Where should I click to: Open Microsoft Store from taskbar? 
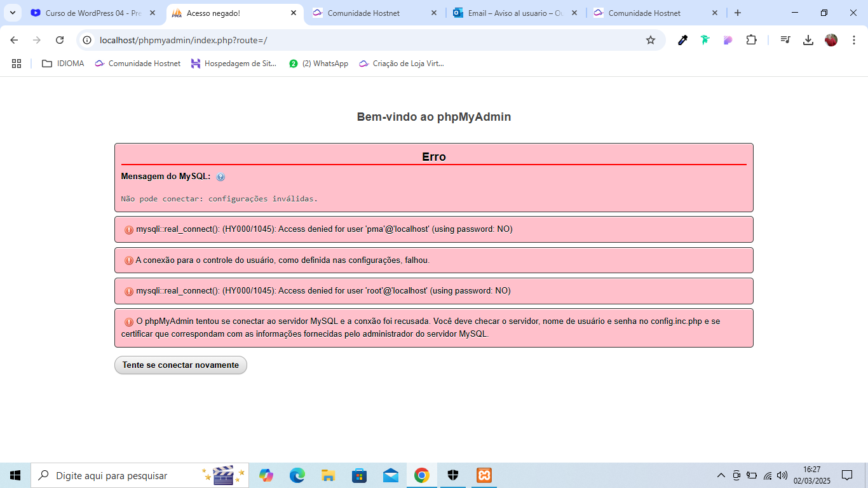[359, 475]
